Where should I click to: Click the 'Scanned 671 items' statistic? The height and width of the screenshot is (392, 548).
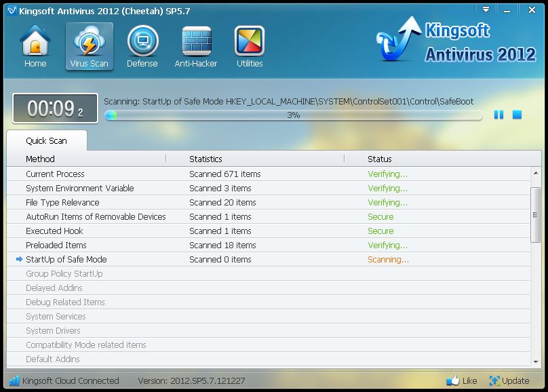[225, 174]
